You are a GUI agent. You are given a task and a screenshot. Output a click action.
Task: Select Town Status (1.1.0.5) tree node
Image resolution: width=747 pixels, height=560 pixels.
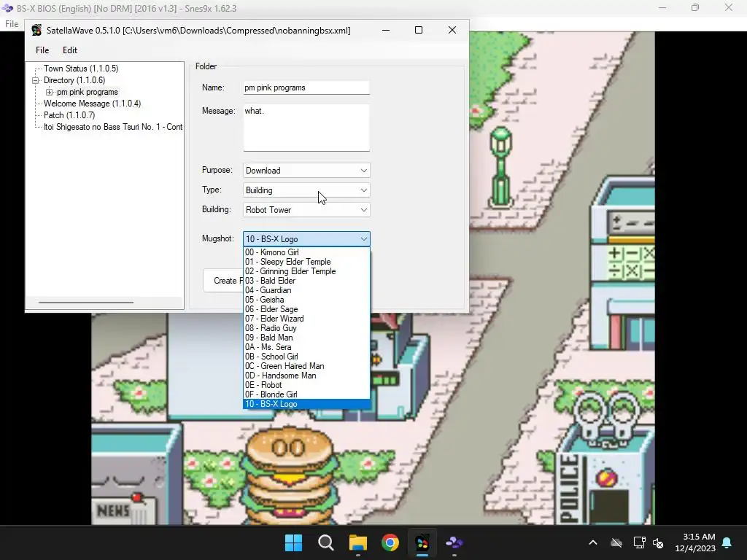[x=80, y=69]
